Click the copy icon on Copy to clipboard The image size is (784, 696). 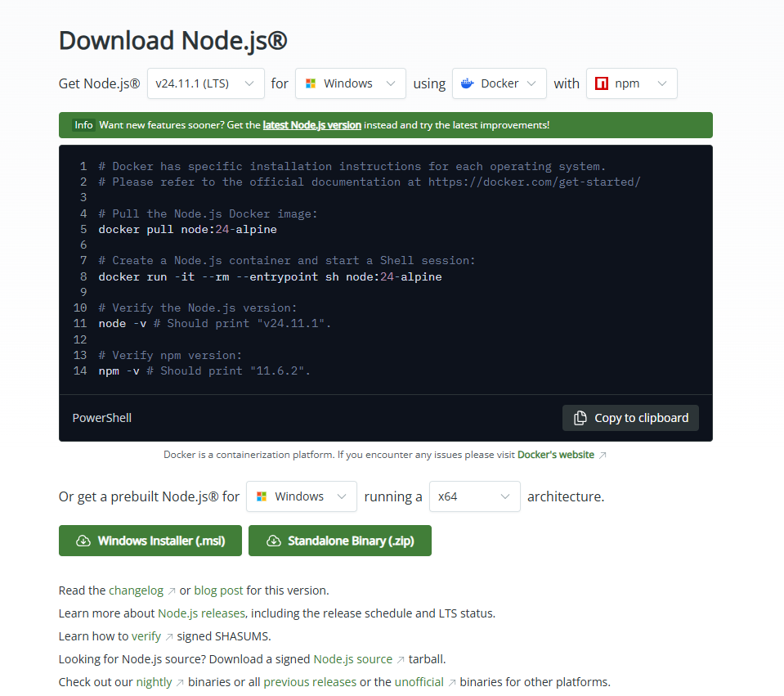pos(581,417)
